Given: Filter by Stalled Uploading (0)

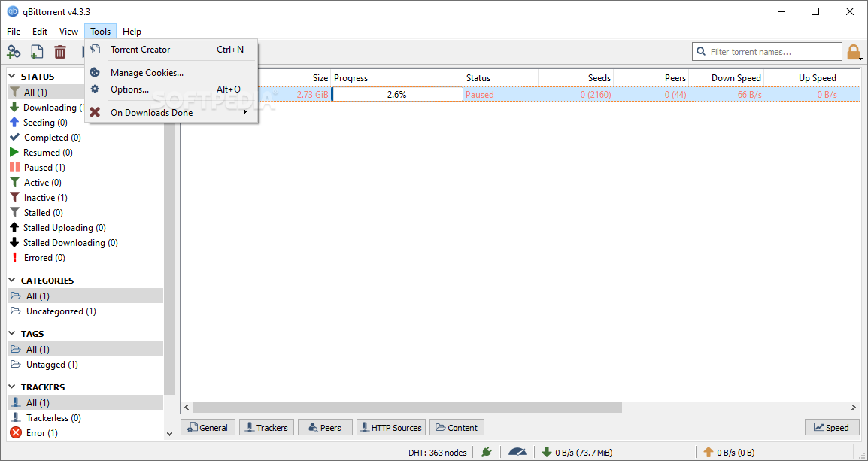Looking at the screenshot, I should [x=85, y=227].
